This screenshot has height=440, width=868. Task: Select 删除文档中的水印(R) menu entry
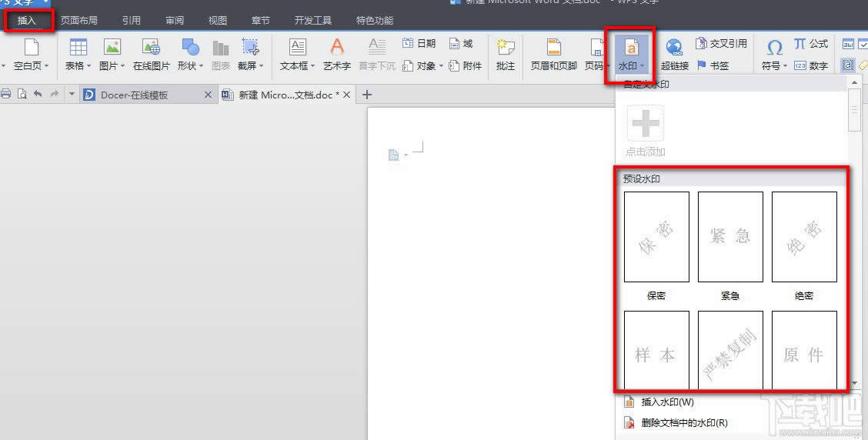684,422
